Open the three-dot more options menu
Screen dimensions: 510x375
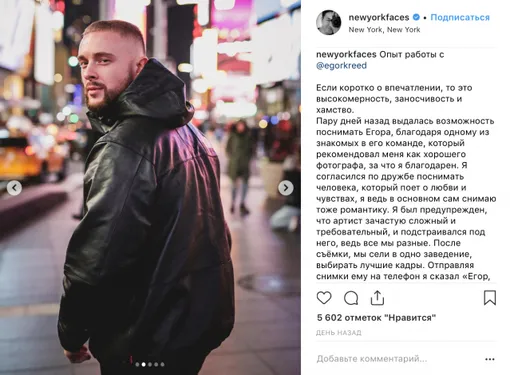pyautogui.click(x=490, y=359)
